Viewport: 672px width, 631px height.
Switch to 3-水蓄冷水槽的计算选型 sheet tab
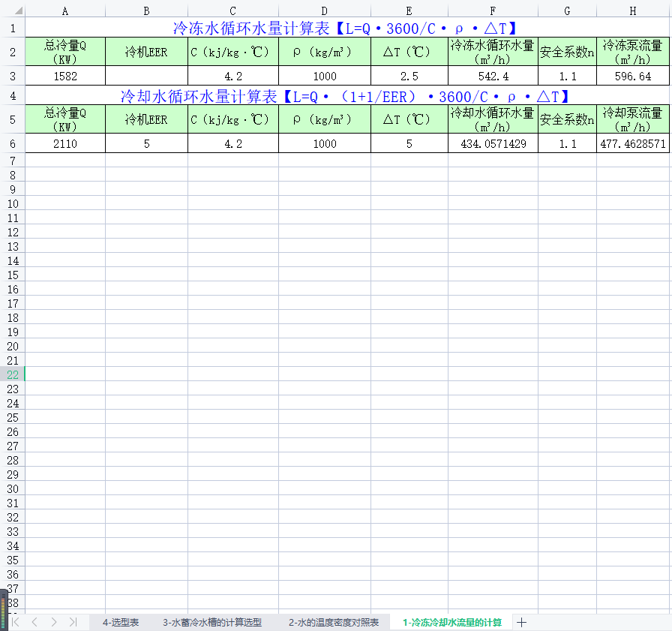pyautogui.click(x=212, y=623)
